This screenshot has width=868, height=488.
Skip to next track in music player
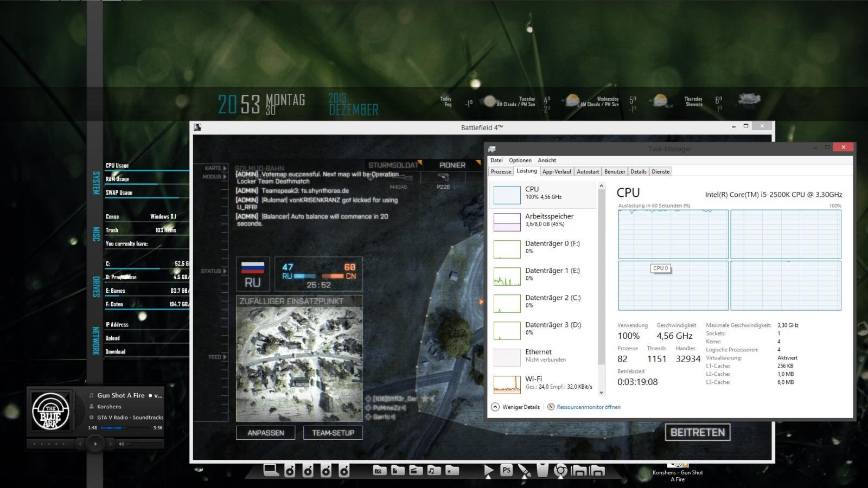pos(111,444)
